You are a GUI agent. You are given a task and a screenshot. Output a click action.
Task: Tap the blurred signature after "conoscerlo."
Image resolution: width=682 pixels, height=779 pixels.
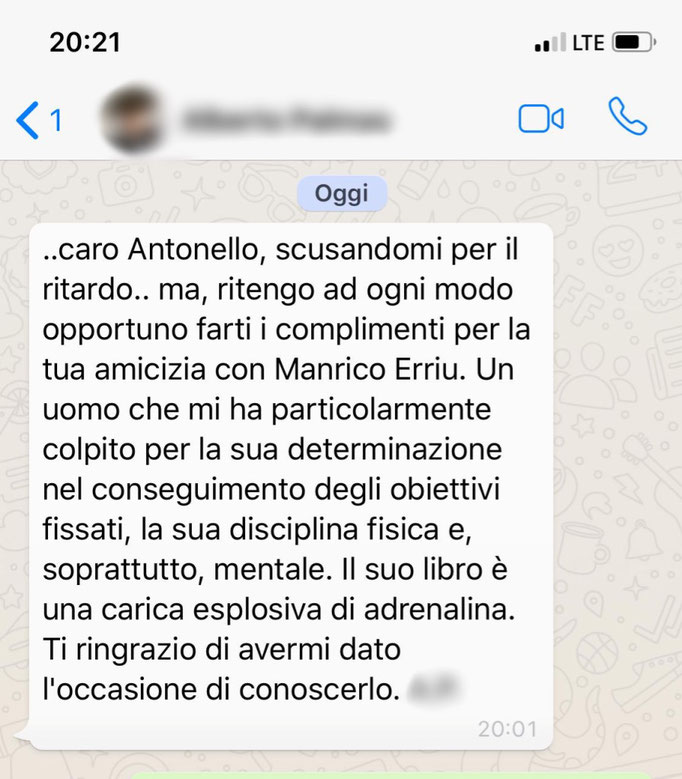433,689
